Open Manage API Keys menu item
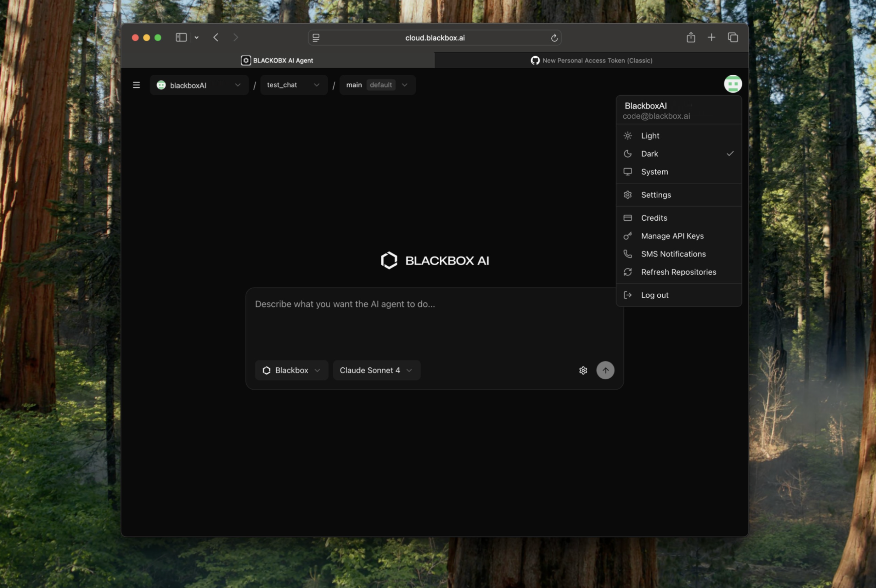Image resolution: width=876 pixels, height=588 pixels. tap(672, 236)
